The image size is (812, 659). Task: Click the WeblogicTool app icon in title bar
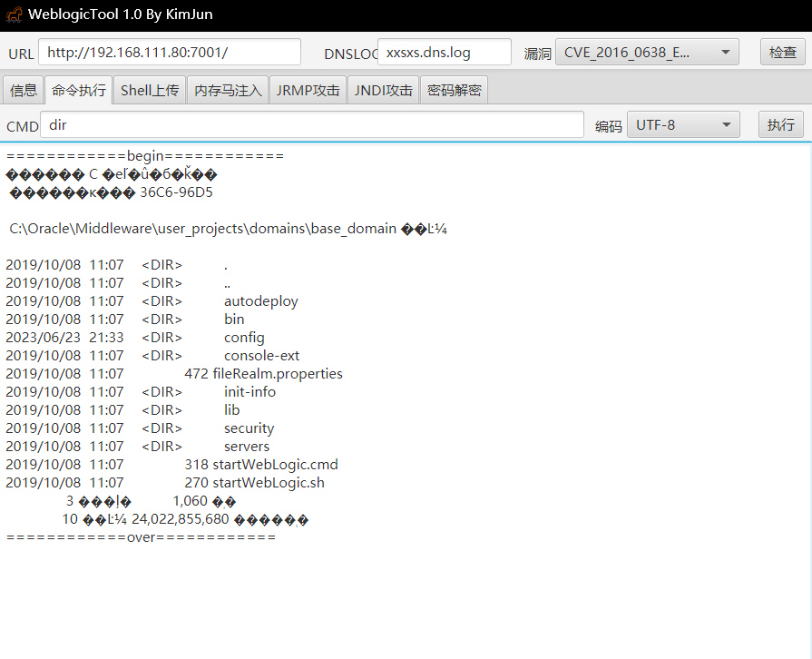[x=14, y=15]
